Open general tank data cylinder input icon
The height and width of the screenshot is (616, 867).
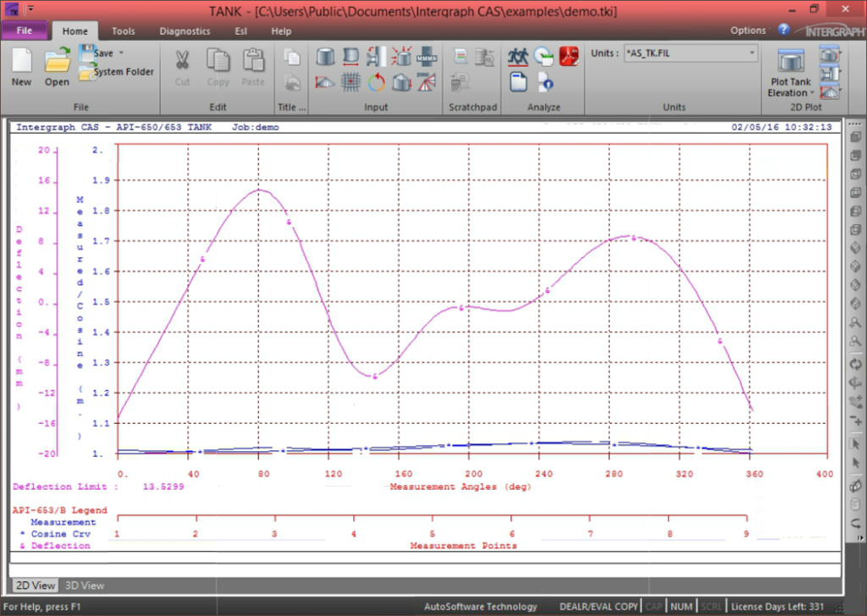pyautogui.click(x=325, y=57)
